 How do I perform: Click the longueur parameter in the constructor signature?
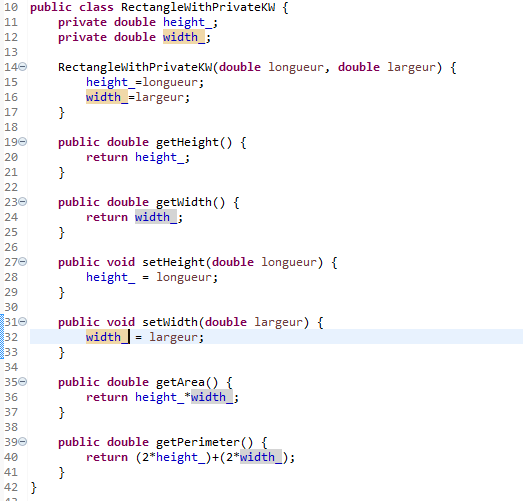click(296, 67)
